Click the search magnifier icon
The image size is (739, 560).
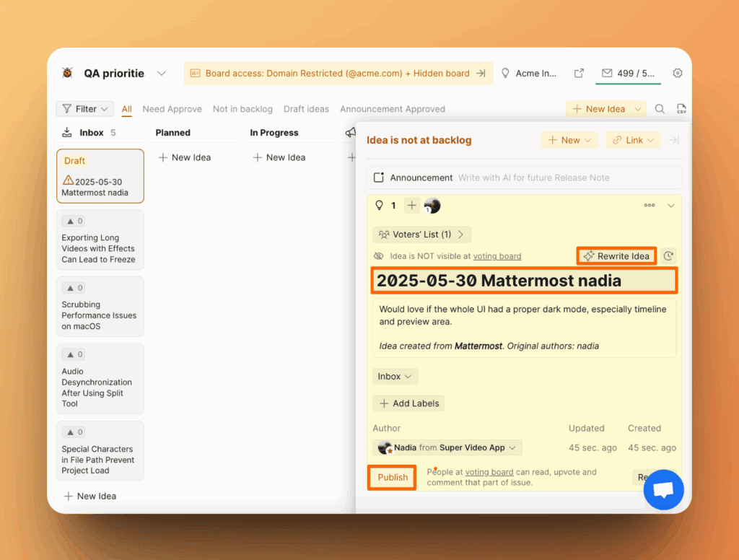(660, 109)
